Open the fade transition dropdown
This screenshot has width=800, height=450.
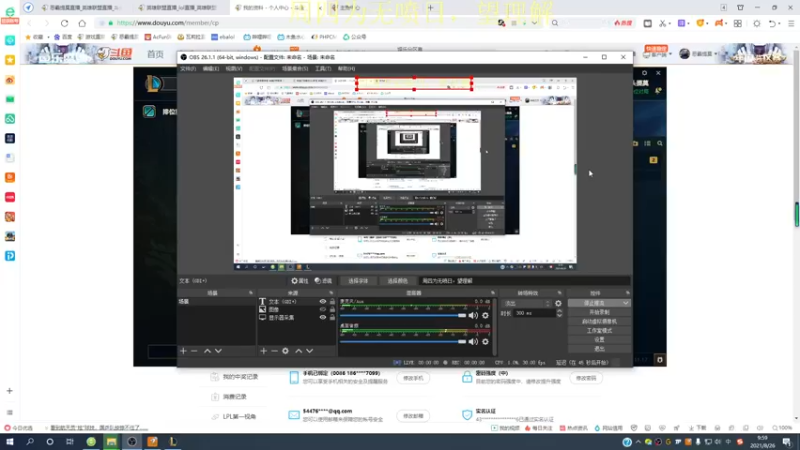point(526,303)
